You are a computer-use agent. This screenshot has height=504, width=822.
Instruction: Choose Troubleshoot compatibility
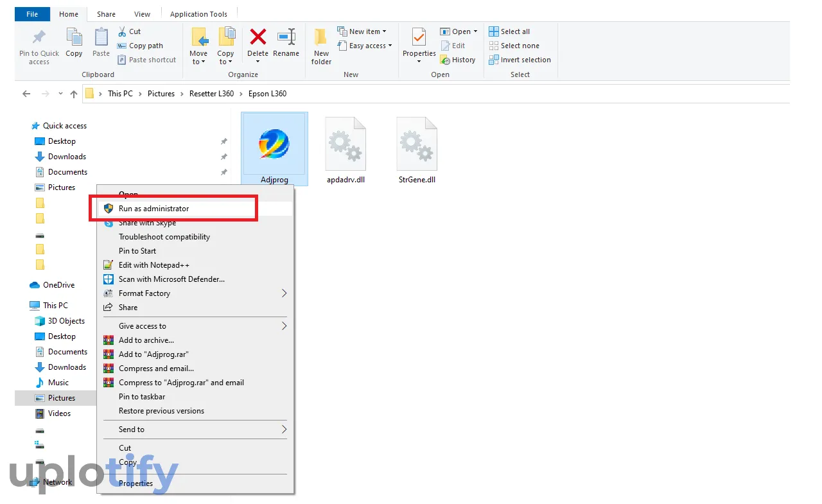pyautogui.click(x=196, y=237)
